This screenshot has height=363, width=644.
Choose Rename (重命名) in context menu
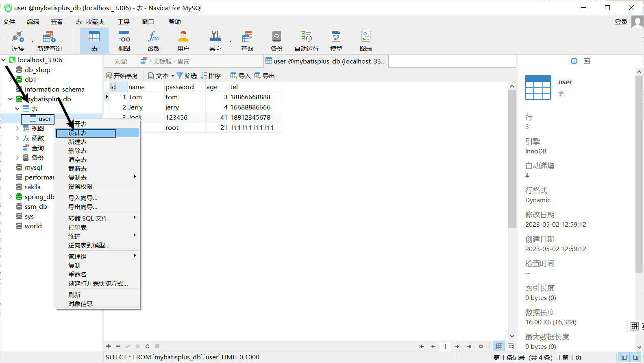pos(98,275)
